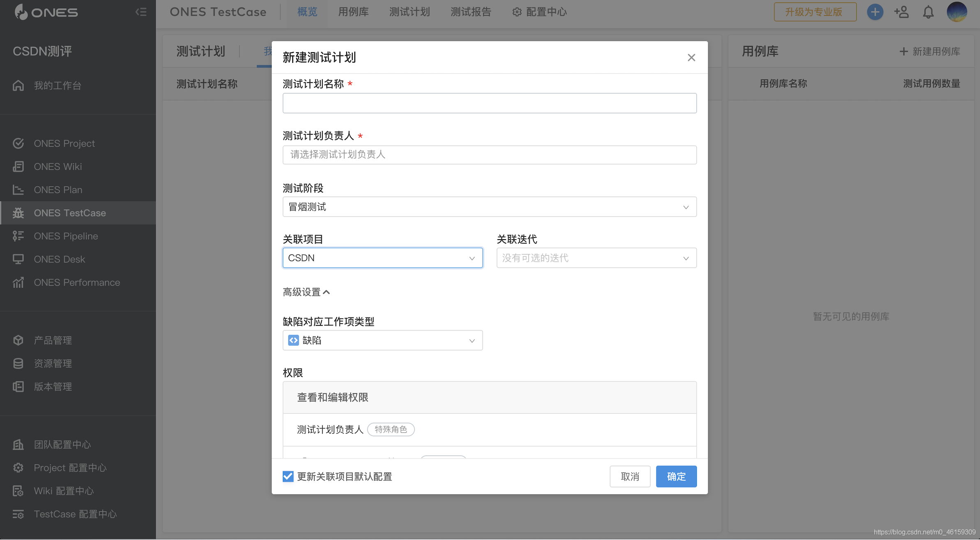Click the ONES Project checkmark icon
980x540 pixels.
(x=18, y=143)
